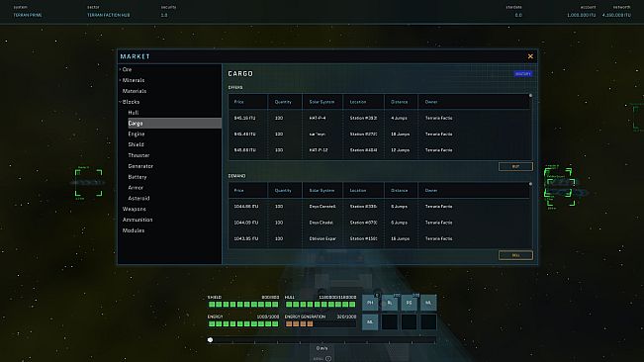Sort offers by Distance column header
The width and height of the screenshot is (644, 362).
pos(400,102)
